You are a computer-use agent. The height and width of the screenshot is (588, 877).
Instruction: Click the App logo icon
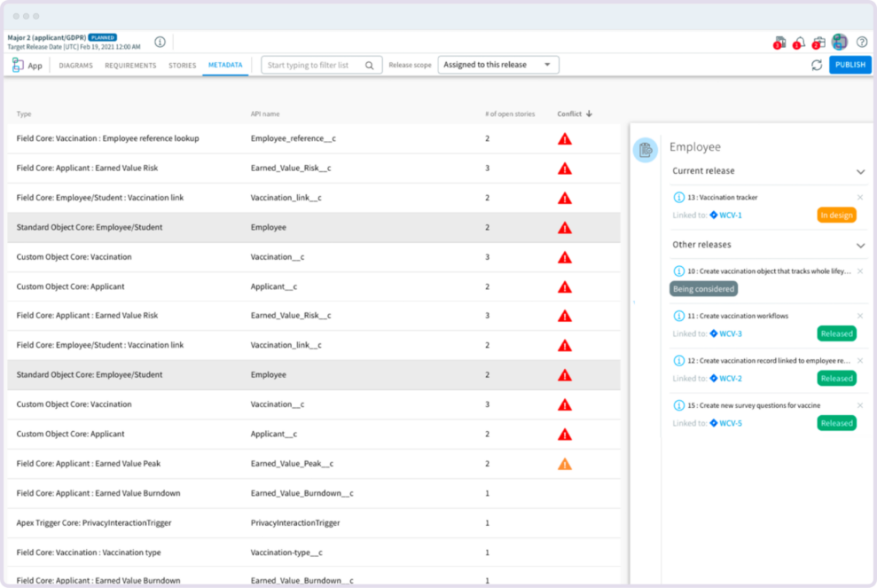tap(17, 64)
